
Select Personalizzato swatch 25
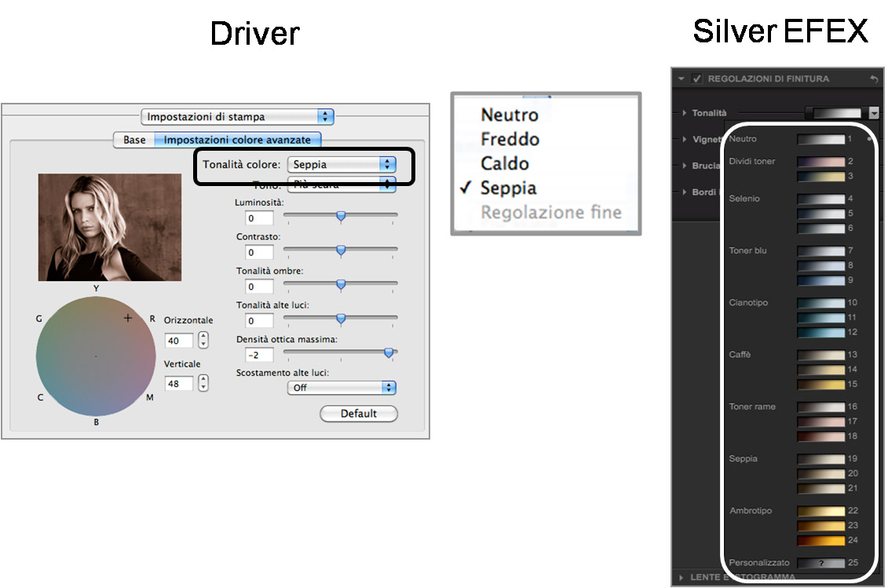pos(820,563)
